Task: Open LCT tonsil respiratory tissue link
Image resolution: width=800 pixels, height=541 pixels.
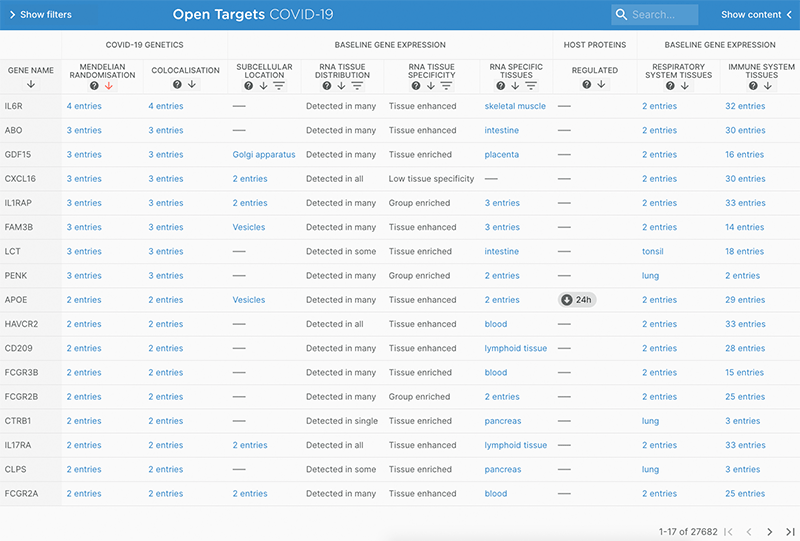Action: [653, 251]
